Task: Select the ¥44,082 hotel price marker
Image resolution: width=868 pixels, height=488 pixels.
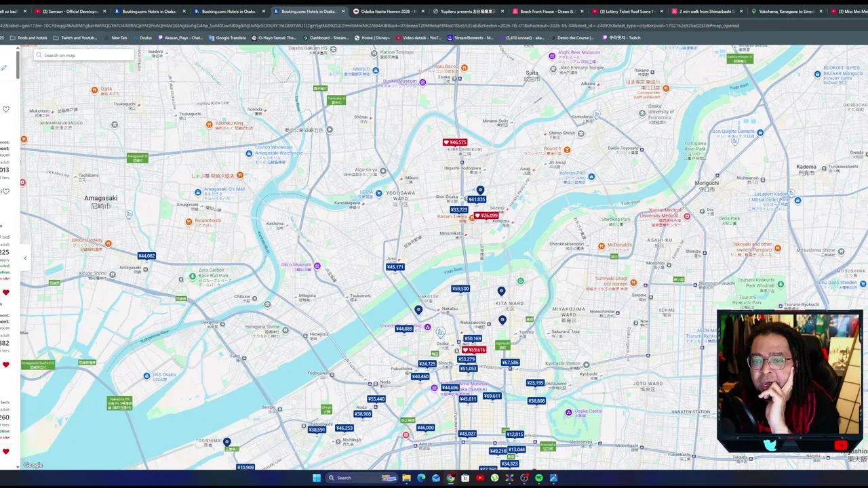Action: 146,256
